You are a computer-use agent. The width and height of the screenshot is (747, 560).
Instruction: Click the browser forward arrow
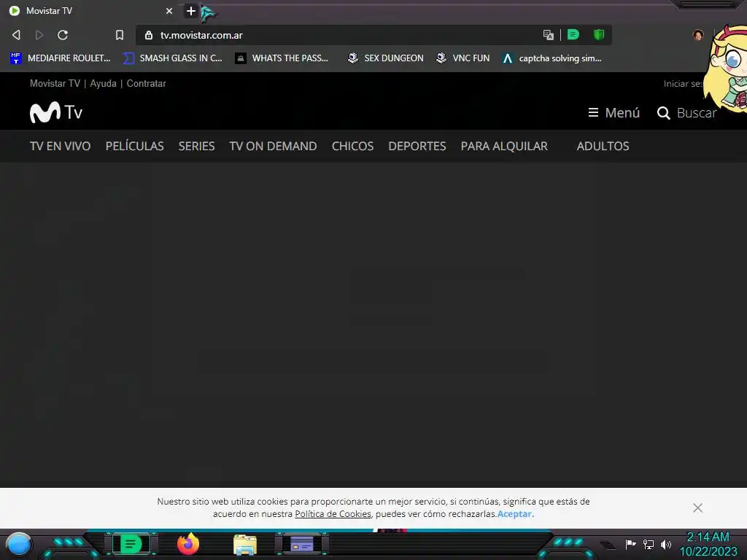(x=39, y=35)
